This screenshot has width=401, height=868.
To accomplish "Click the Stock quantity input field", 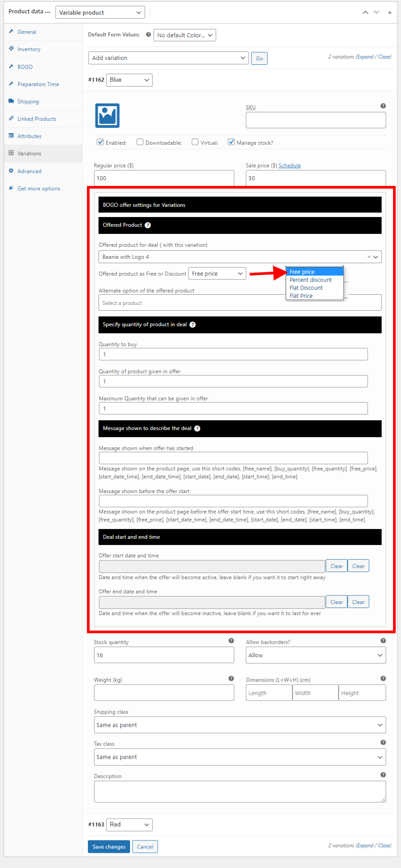I will 164,655.
